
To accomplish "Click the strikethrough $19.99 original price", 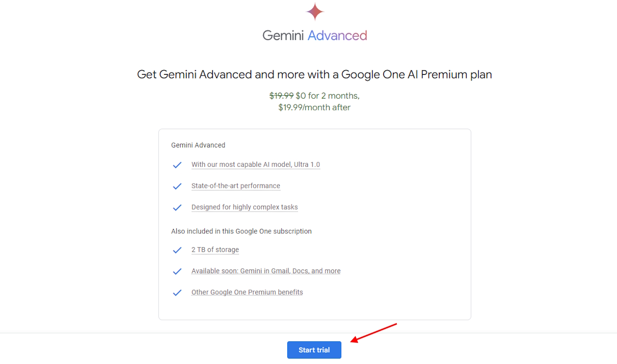I will coord(281,95).
